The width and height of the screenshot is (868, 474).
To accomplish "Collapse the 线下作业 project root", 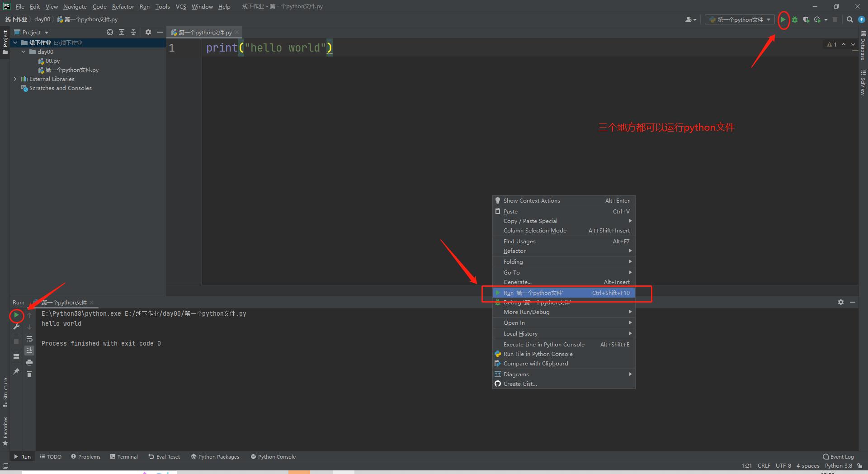I will click(x=15, y=43).
